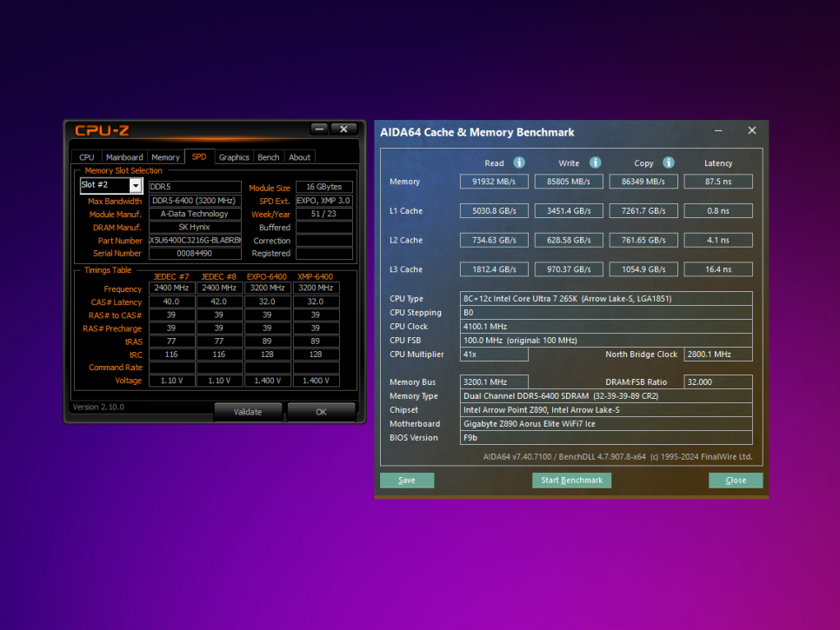
Task: Click the L2 Cache latency 4.1 ns
Action: (718, 240)
